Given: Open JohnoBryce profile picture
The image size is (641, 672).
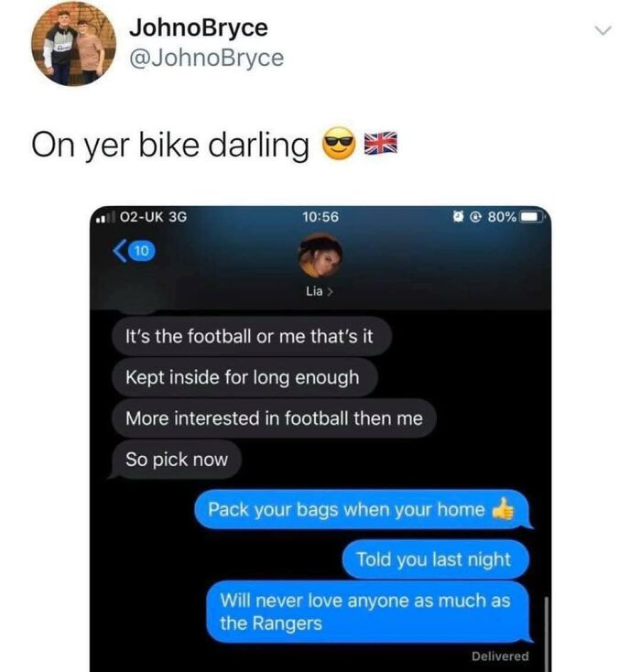Looking at the screenshot, I should (x=74, y=44).
